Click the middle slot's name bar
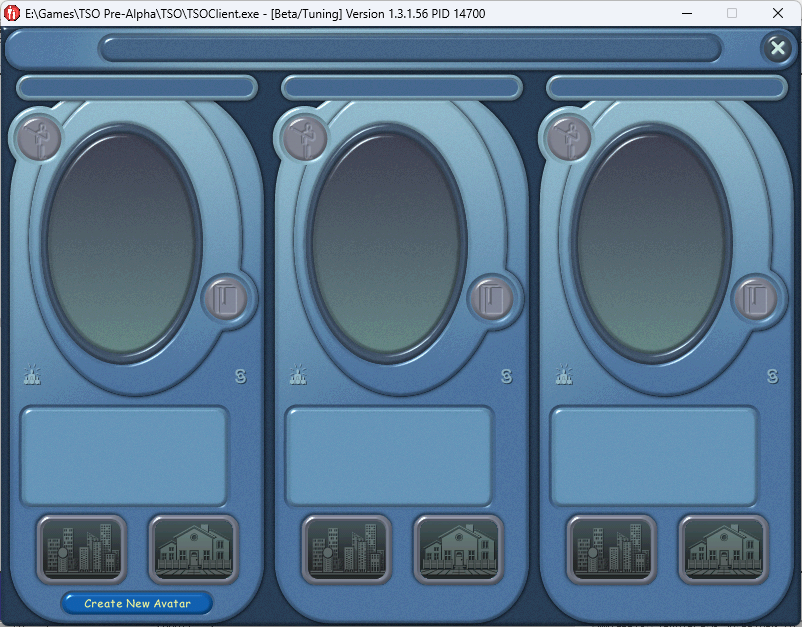 (402, 87)
